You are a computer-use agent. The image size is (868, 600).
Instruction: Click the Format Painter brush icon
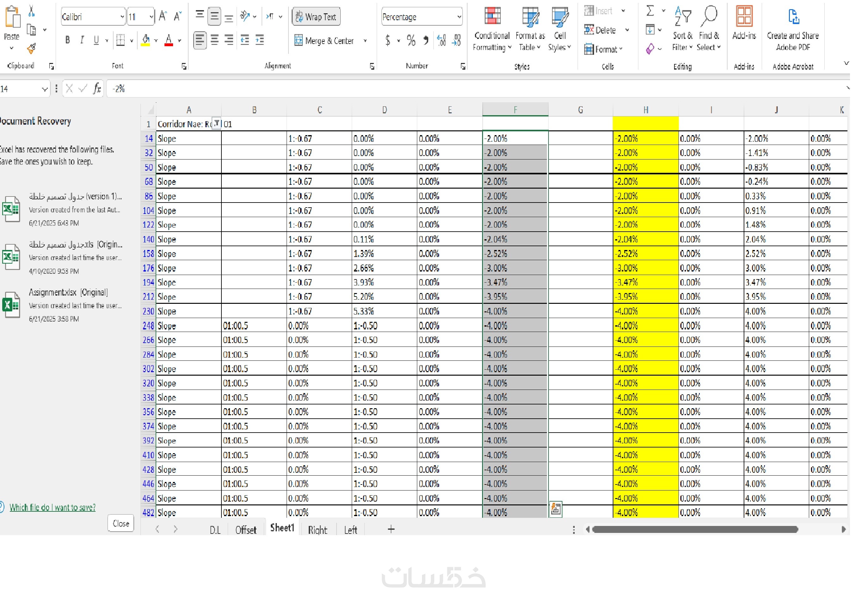click(x=32, y=48)
